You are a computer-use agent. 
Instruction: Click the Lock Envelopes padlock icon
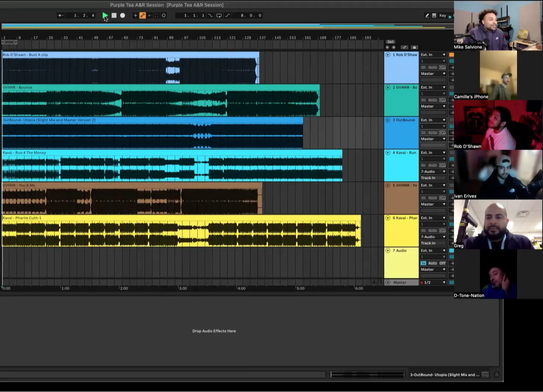414,47
